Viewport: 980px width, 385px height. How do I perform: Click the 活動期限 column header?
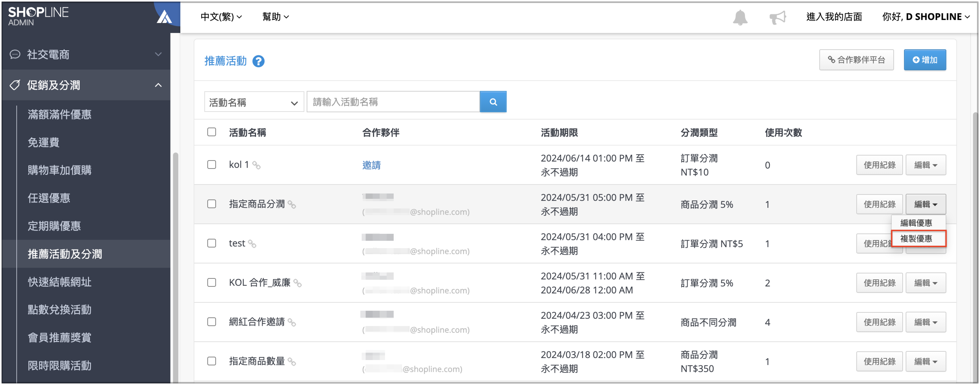pyautogui.click(x=559, y=133)
